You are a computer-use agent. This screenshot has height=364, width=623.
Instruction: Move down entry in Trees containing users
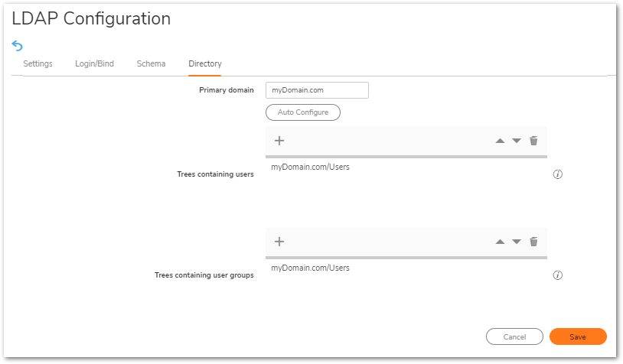(517, 141)
